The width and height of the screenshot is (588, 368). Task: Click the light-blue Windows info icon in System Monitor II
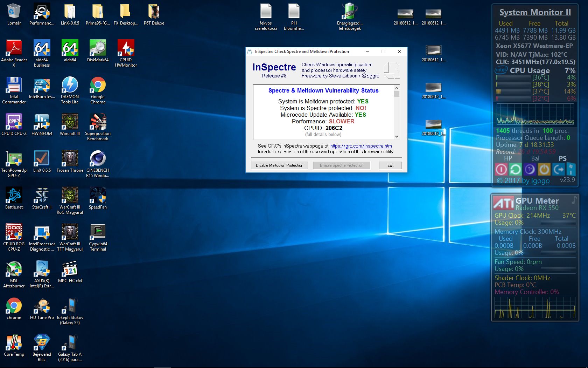pos(571,170)
